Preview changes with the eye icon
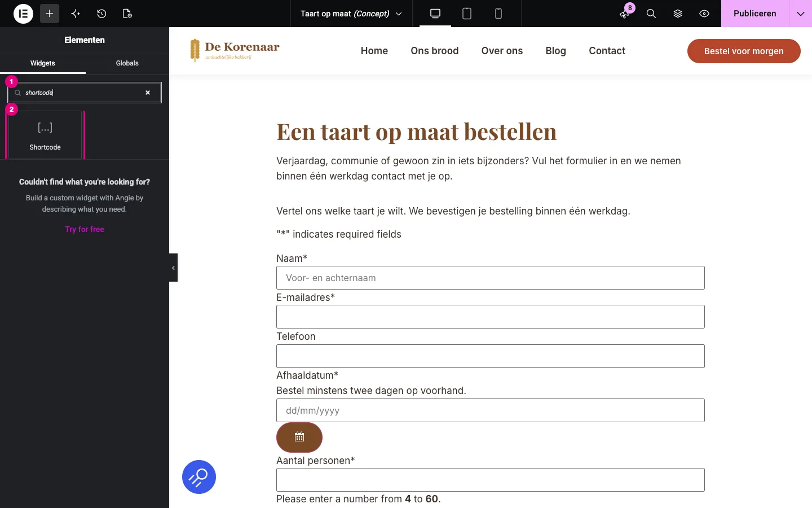This screenshot has width=812, height=508. click(704, 14)
